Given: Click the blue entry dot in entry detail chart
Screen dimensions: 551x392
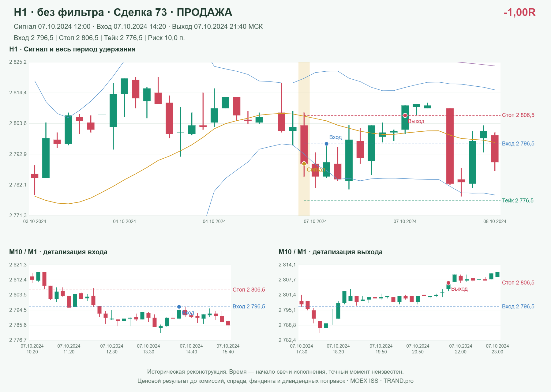Looking at the screenshot, I should (179, 307).
